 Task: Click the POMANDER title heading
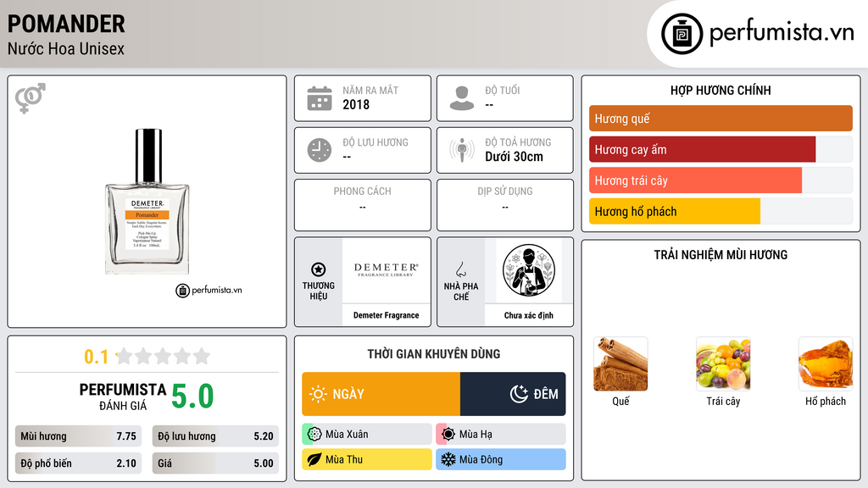66,24
